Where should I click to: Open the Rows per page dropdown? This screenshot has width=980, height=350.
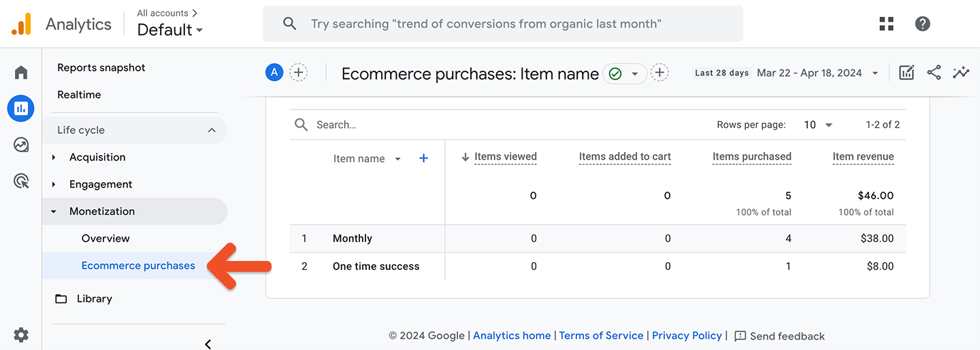[x=818, y=125]
